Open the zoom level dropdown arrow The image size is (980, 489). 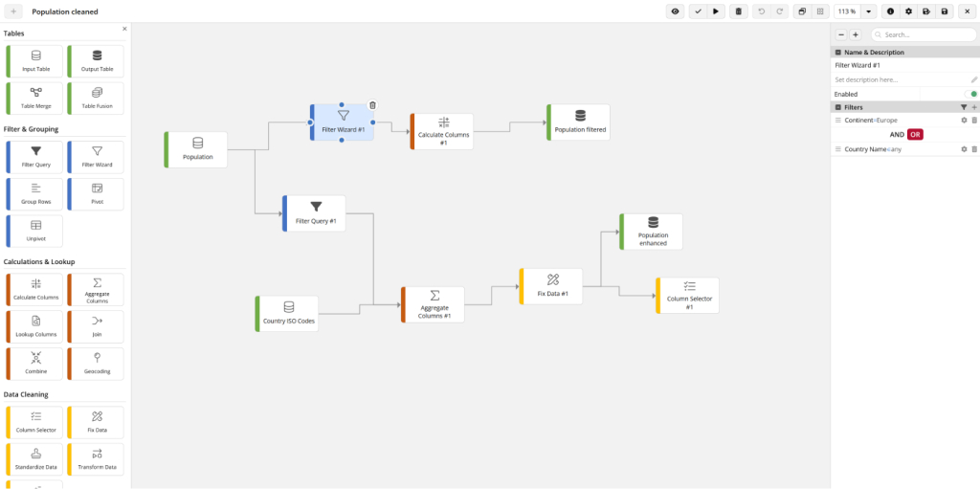pos(869,11)
